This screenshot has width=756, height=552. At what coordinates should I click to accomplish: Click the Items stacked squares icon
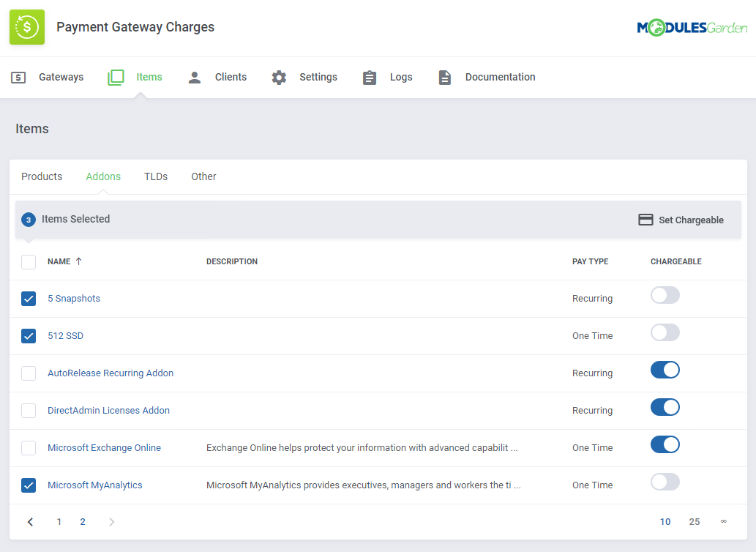click(x=116, y=78)
